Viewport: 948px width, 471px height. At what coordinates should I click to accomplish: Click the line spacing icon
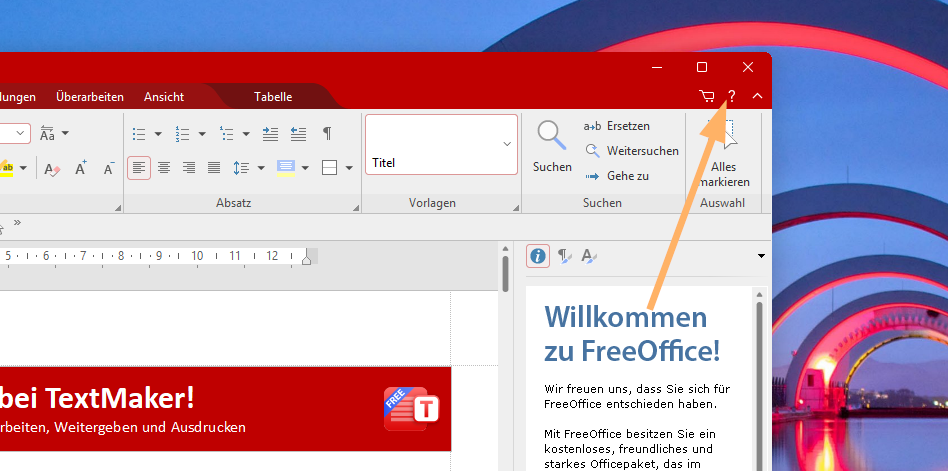tap(241, 167)
